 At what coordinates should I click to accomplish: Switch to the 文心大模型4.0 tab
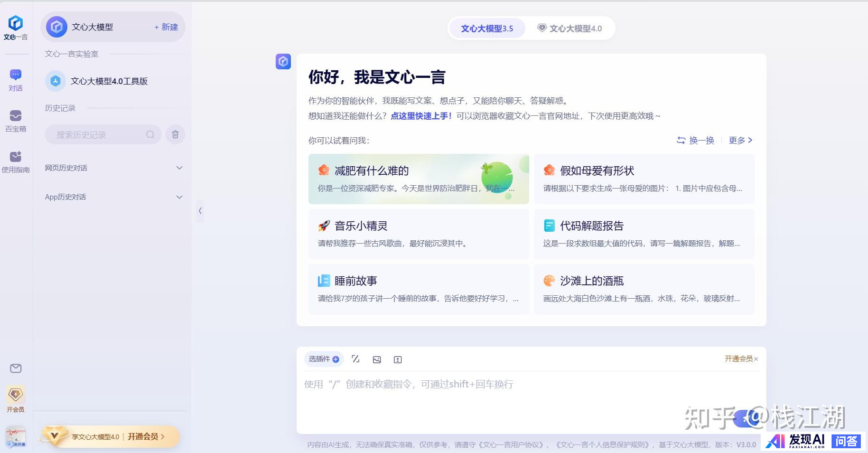(x=570, y=28)
